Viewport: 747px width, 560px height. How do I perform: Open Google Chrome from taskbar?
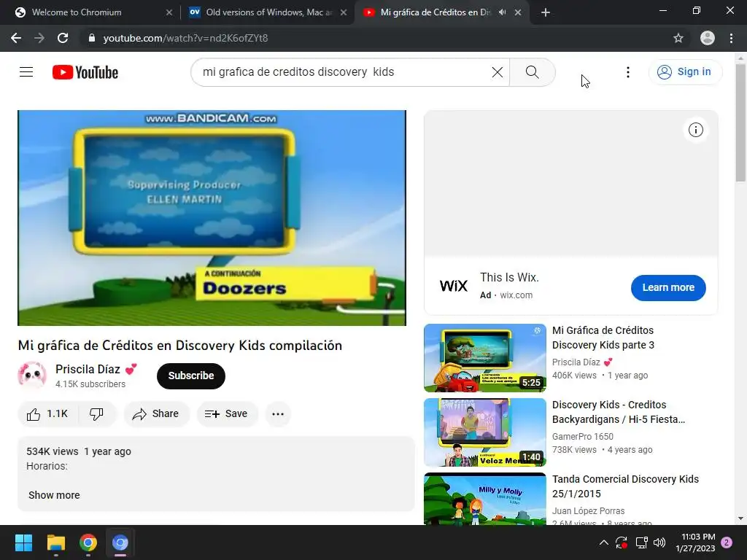88,542
